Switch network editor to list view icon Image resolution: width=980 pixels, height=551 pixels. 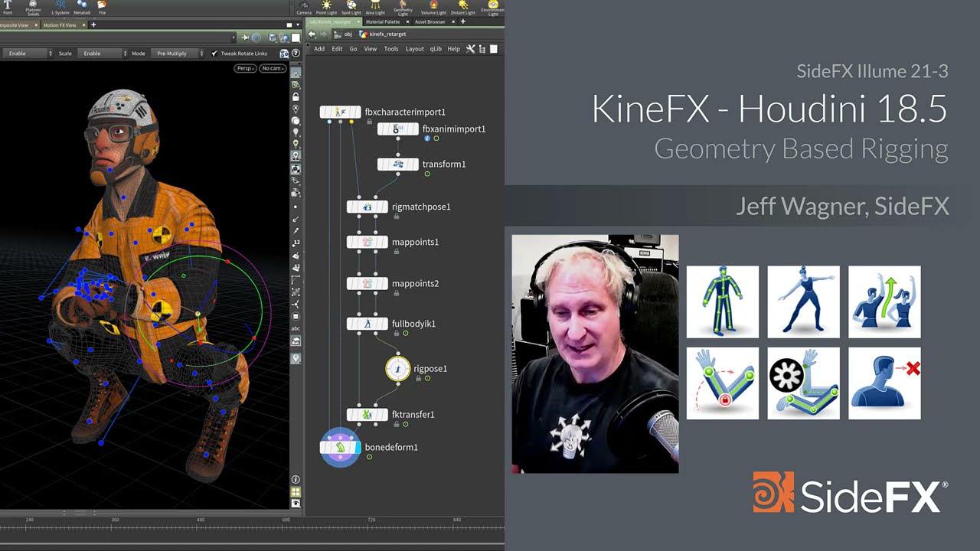pyautogui.click(x=494, y=49)
